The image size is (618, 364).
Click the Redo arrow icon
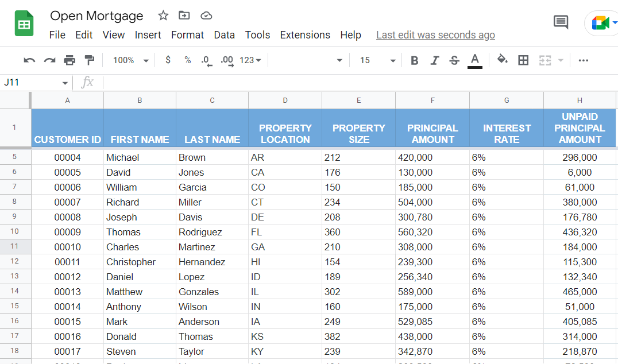click(x=50, y=60)
